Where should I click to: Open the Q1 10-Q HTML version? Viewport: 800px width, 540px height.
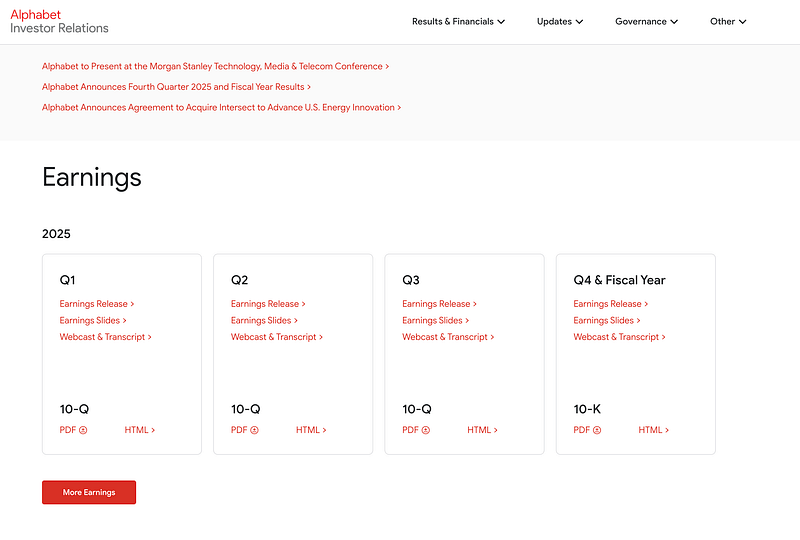[140, 430]
